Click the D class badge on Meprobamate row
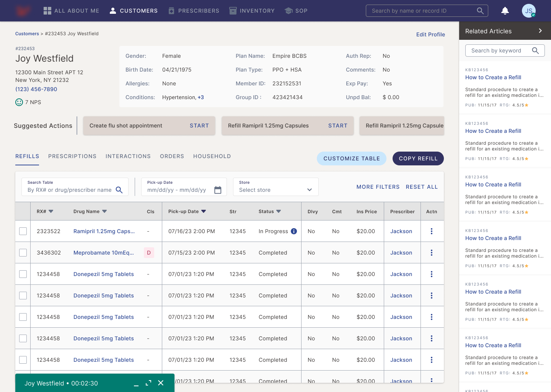The height and width of the screenshot is (392, 551). (149, 253)
